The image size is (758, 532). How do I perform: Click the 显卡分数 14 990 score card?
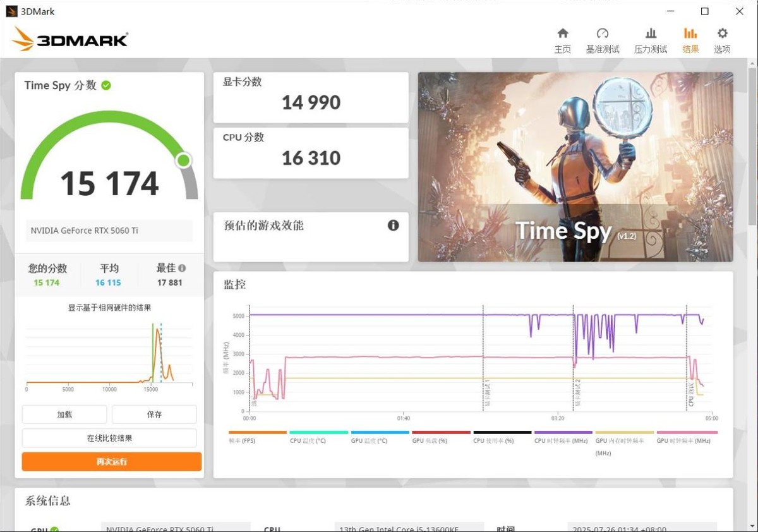pos(311,97)
